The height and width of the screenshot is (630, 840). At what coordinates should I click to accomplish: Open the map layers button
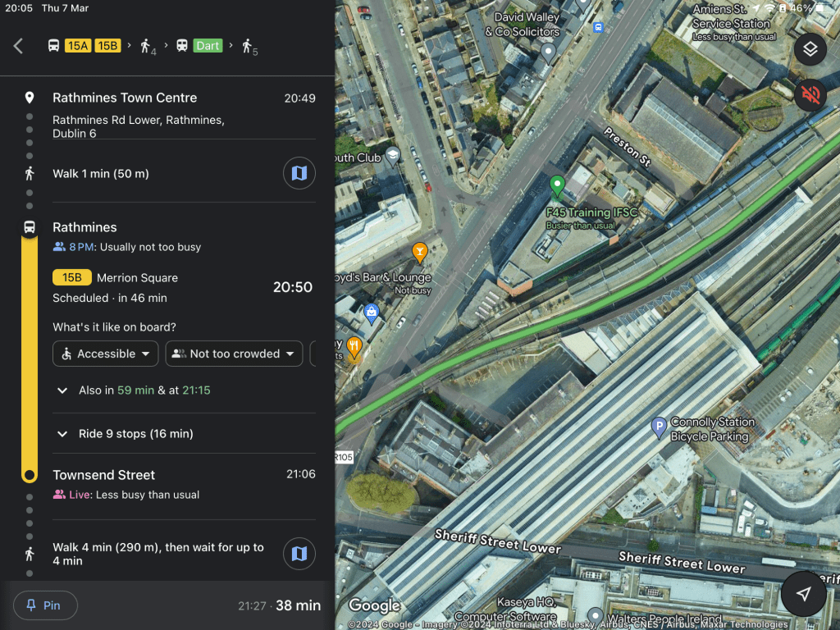point(810,49)
